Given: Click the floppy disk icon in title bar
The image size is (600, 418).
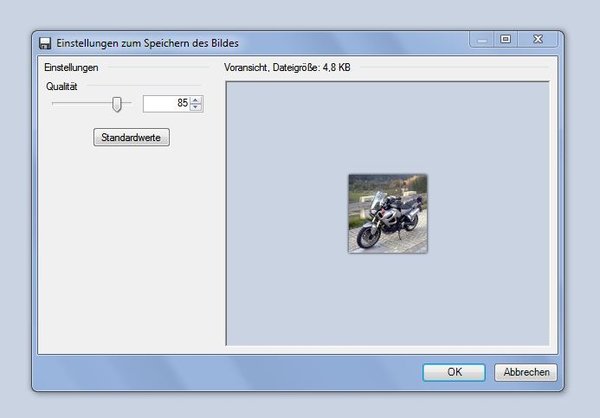Looking at the screenshot, I should [x=45, y=43].
